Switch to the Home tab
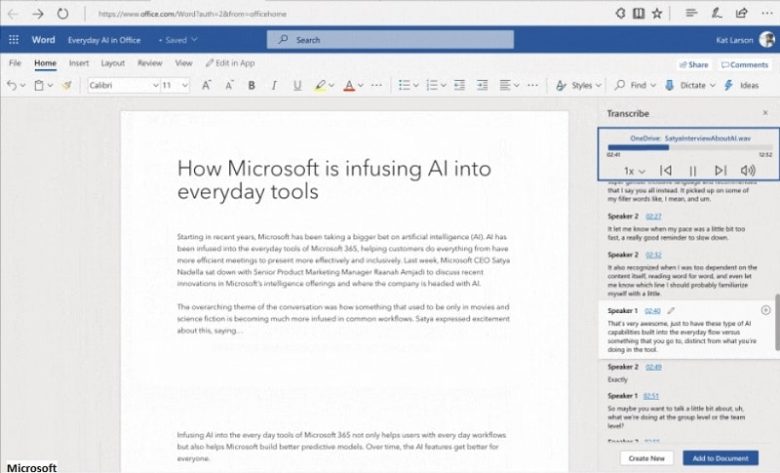The width and height of the screenshot is (780, 473). 45,63
